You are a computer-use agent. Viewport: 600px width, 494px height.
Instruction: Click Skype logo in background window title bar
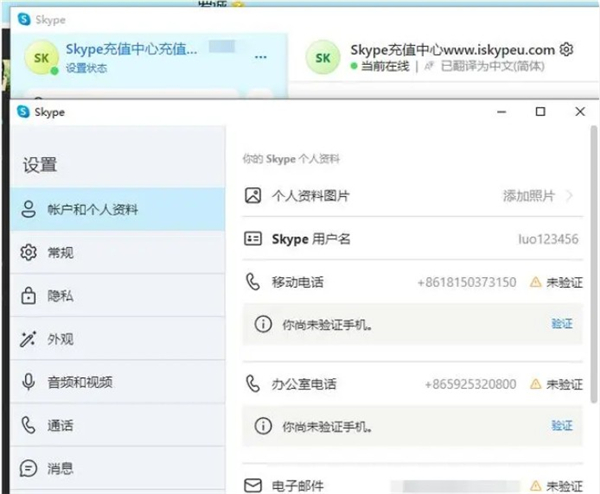[x=24, y=19]
